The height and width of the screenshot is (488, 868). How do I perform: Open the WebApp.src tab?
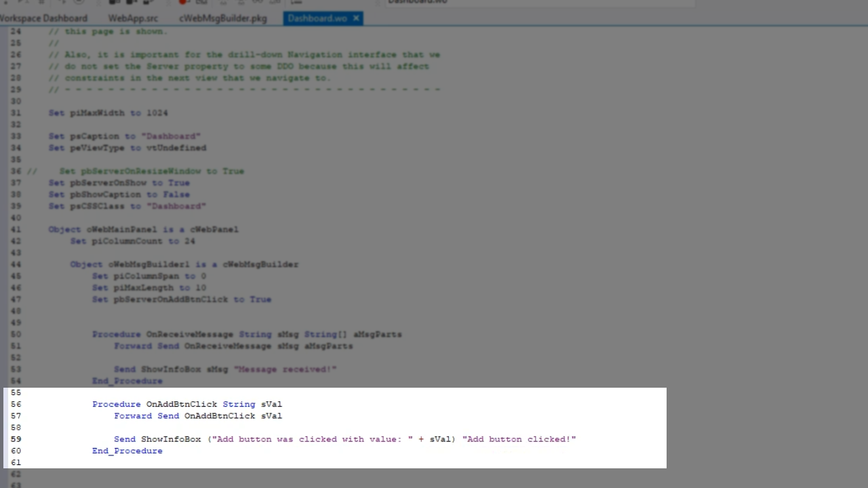click(133, 18)
